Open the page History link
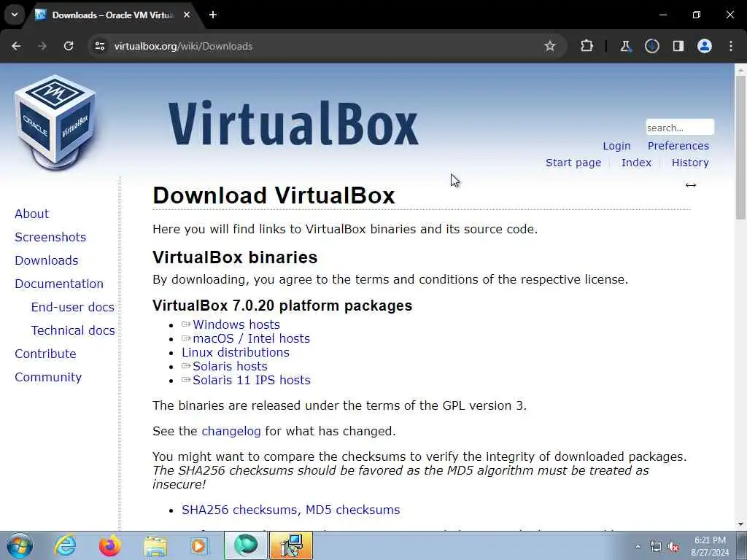 [690, 163]
